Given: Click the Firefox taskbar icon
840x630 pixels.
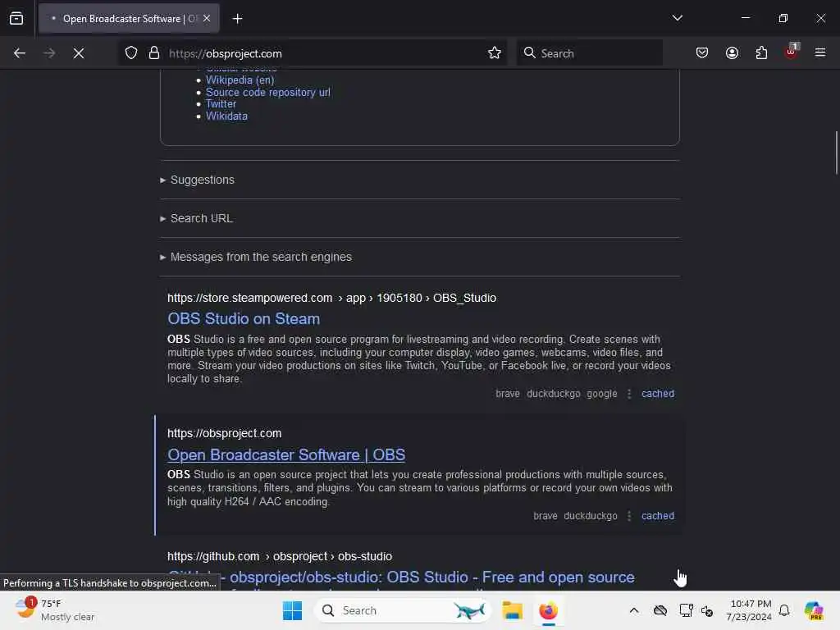Looking at the screenshot, I should tap(548, 610).
